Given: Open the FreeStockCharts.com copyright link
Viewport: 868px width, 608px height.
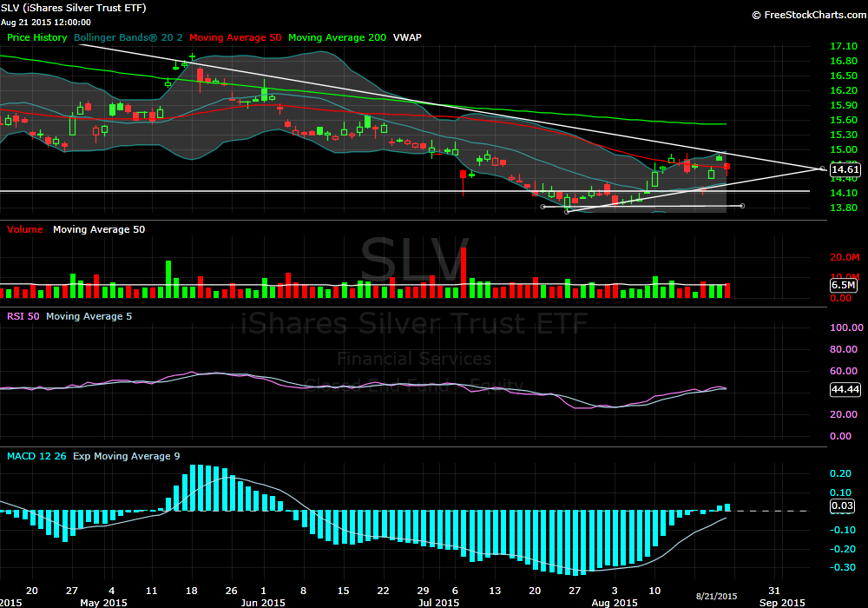Looking at the screenshot, I should point(809,15).
